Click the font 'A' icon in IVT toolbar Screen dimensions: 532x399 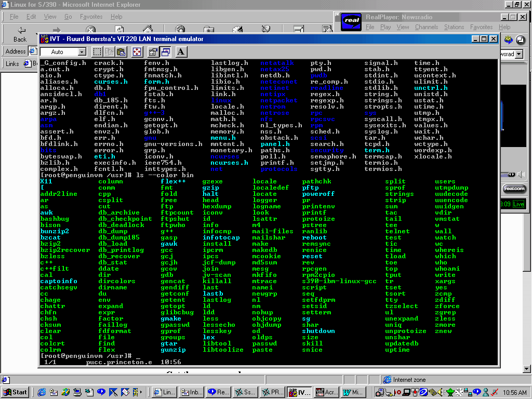181,51
